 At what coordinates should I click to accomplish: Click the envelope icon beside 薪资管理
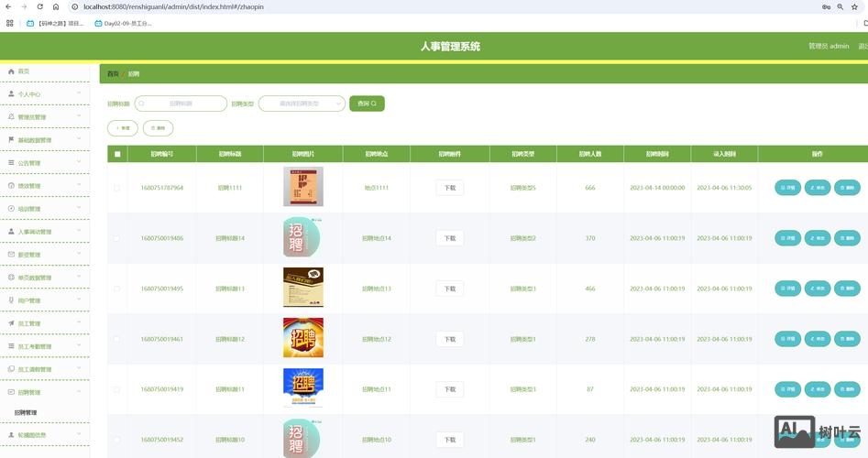click(x=11, y=255)
